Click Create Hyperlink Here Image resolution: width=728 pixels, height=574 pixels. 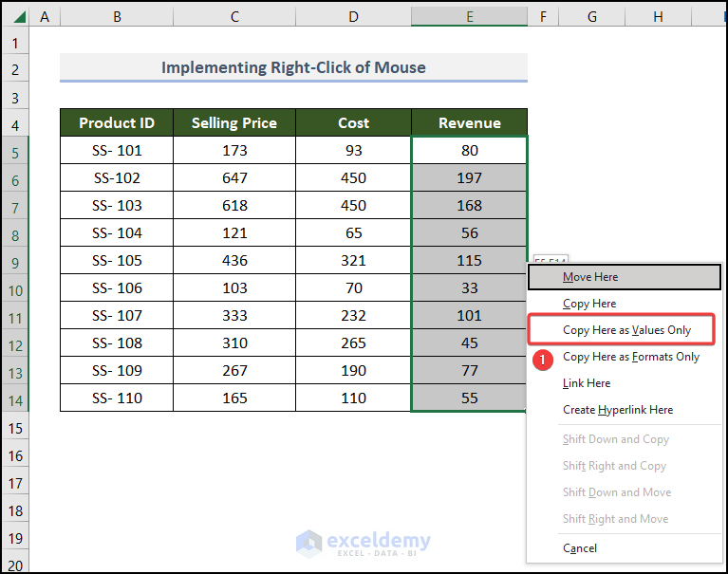pyautogui.click(x=618, y=410)
